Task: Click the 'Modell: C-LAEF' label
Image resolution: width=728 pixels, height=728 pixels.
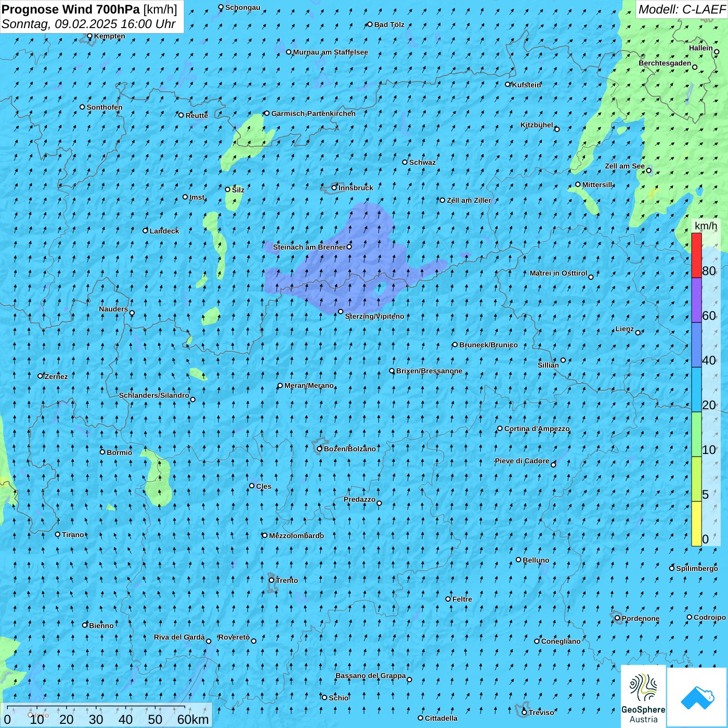Action: click(681, 9)
